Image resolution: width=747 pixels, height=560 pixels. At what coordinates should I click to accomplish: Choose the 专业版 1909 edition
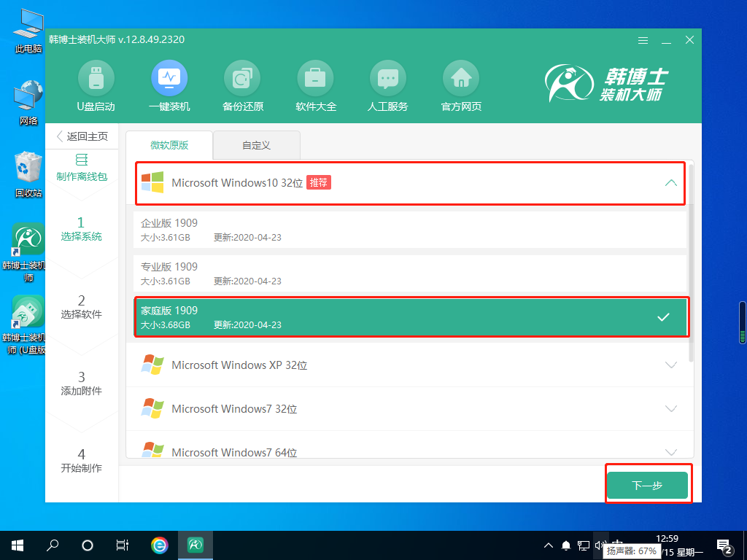411,273
